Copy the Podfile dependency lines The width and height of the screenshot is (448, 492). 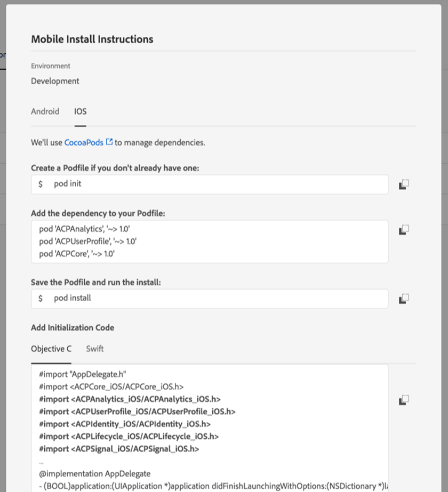[404, 230]
